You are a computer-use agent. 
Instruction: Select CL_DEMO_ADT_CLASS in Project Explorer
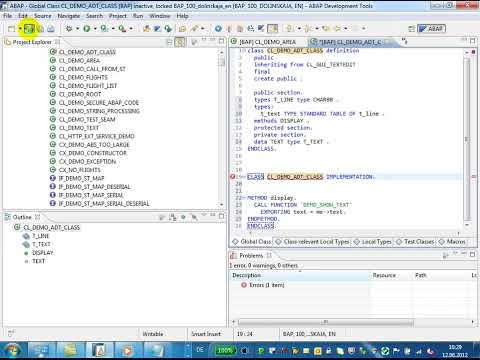(82, 52)
